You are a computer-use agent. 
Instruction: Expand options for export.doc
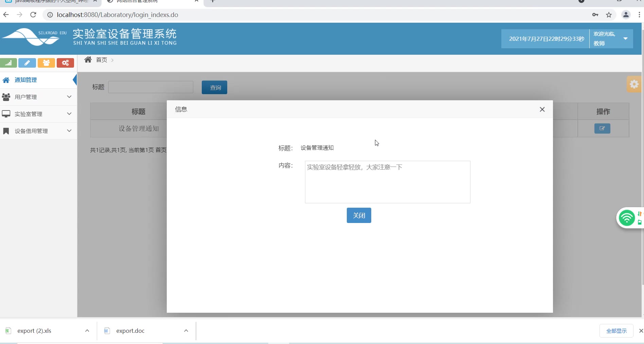(186, 331)
